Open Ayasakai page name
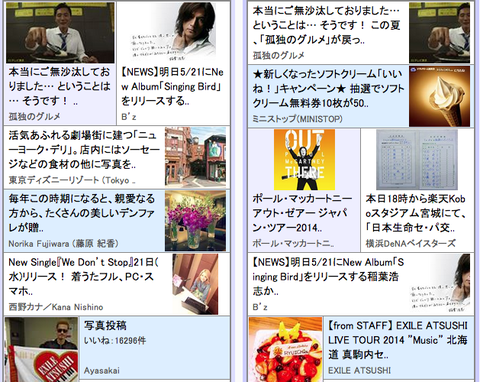 point(102,371)
